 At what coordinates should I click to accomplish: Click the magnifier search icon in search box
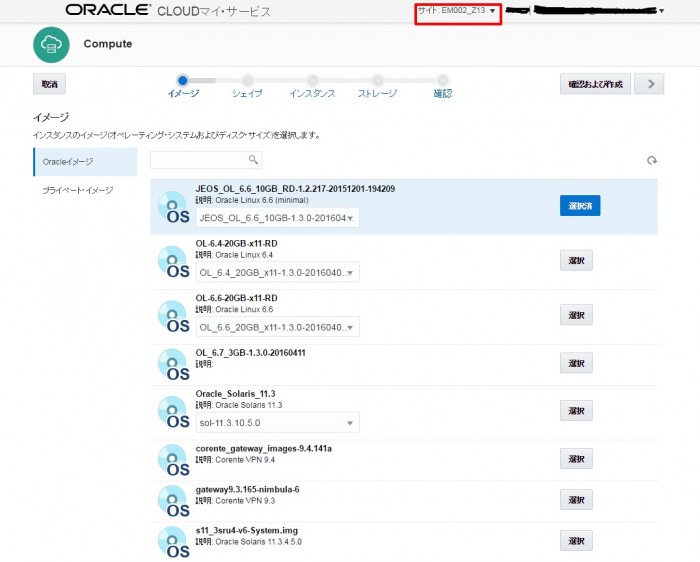pyautogui.click(x=253, y=160)
